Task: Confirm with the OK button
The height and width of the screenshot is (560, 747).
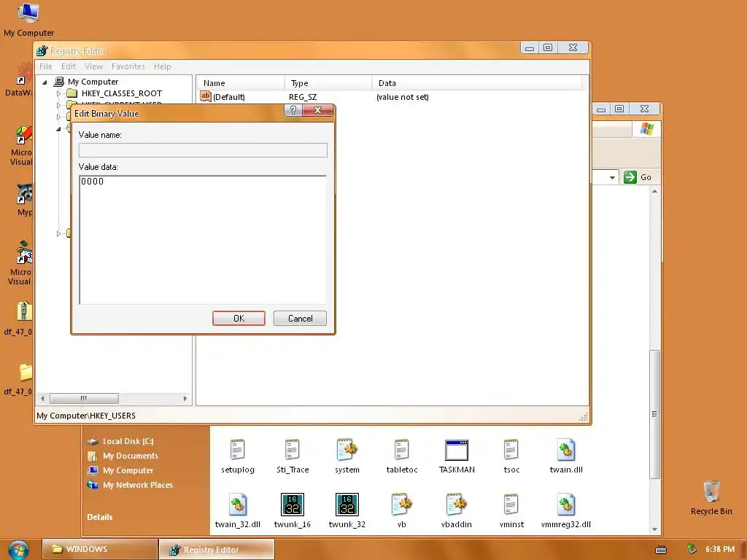Action: coord(239,318)
